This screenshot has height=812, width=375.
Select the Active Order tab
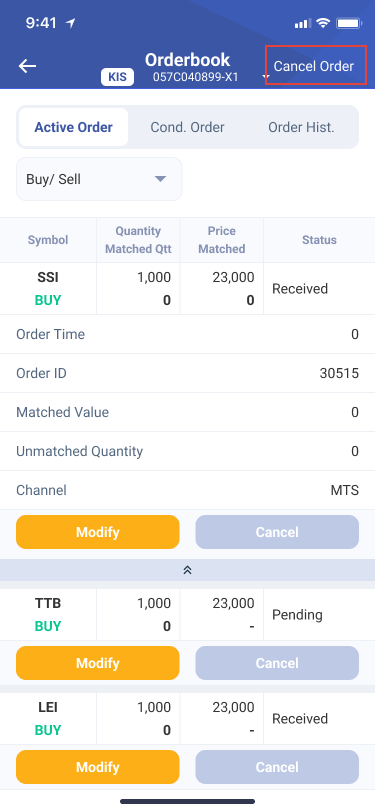[74, 127]
